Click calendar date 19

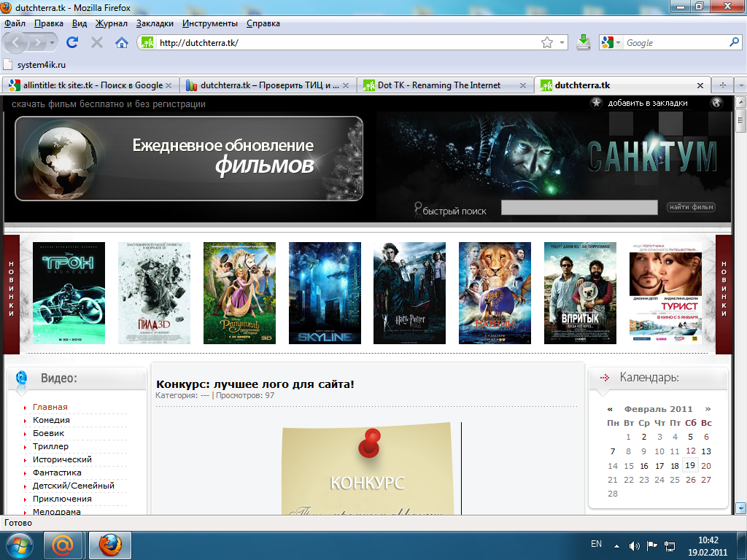tap(690, 465)
